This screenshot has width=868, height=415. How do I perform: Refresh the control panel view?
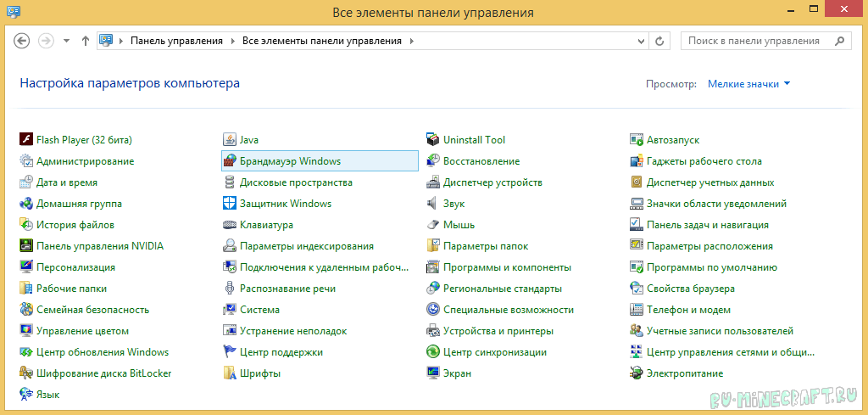[659, 41]
